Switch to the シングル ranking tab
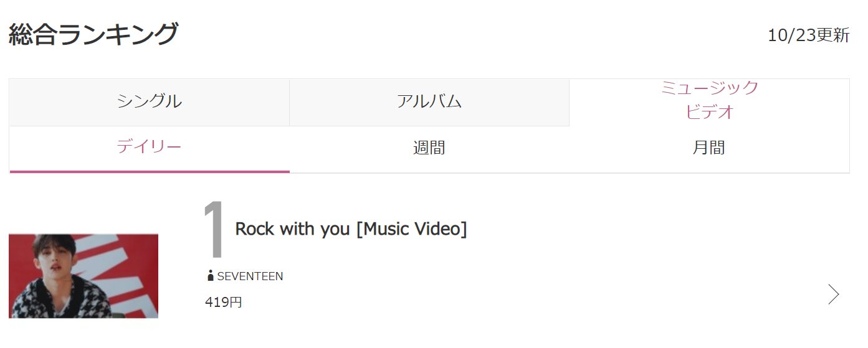The height and width of the screenshot is (348, 868). [x=150, y=102]
